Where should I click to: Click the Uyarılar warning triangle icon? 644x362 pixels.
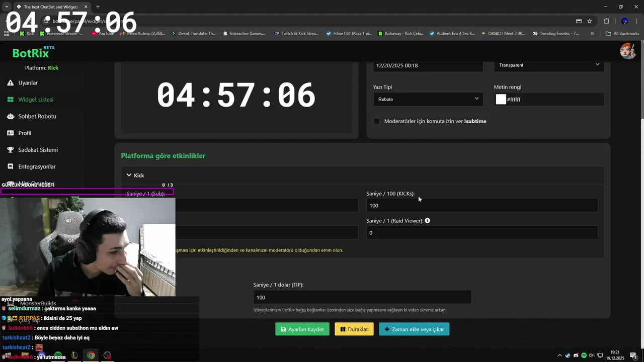(x=10, y=82)
